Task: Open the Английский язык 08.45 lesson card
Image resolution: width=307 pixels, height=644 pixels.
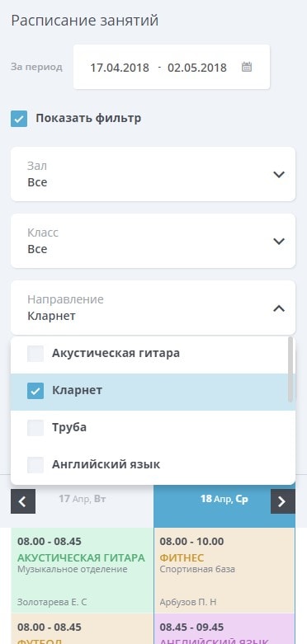Action: click(224, 629)
